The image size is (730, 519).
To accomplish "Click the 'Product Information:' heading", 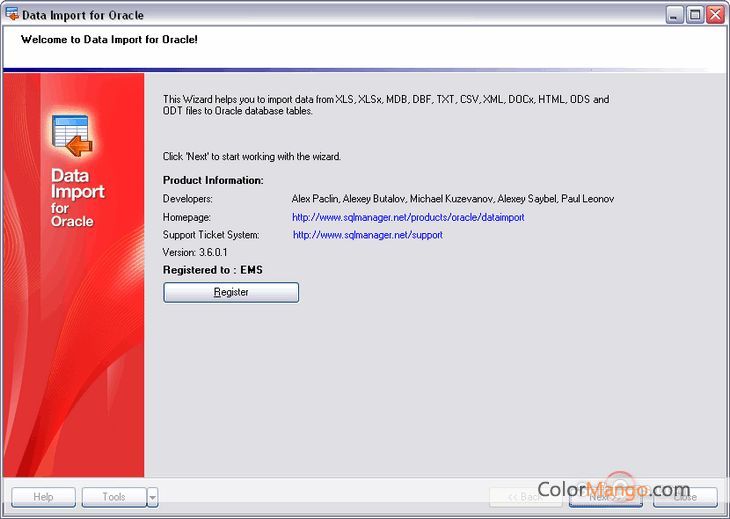I will coord(213,181).
